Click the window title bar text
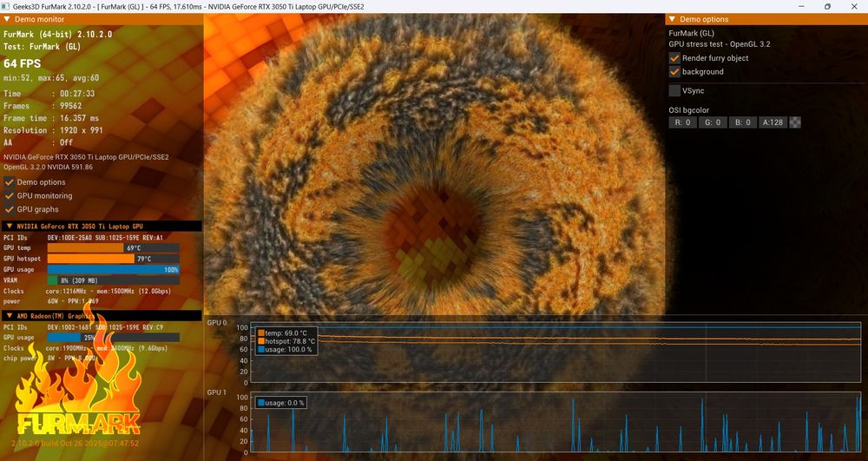The height and width of the screenshot is (461, 868). [188, 7]
